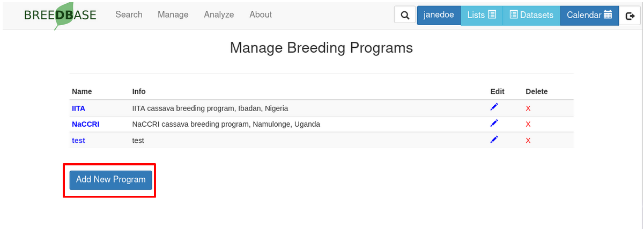Edit the test program pencil icon
This screenshot has height=233, width=644.
point(494,140)
